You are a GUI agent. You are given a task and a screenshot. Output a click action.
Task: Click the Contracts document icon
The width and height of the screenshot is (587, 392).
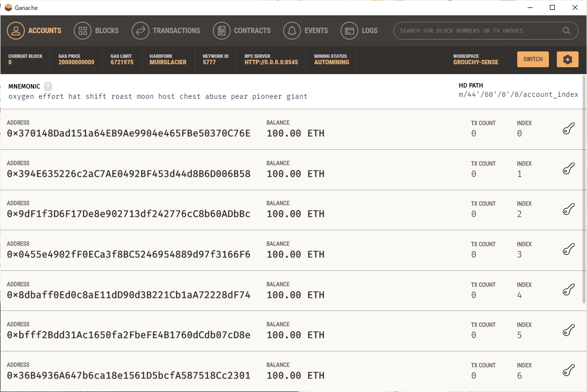coord(222,31)
